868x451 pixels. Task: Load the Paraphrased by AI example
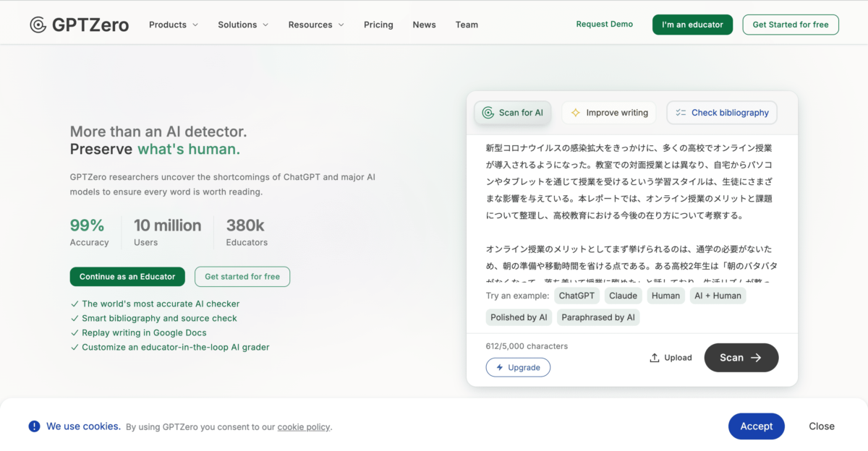[x=598, y=317]
